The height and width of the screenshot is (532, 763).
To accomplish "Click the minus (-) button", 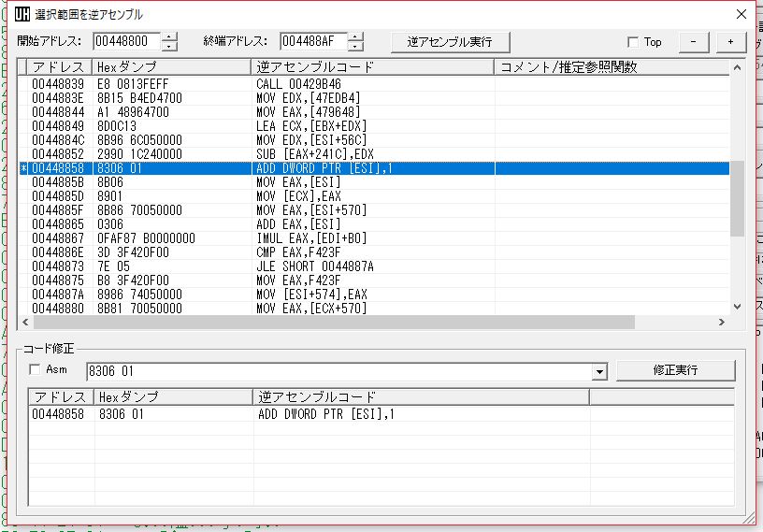I will [x=694, y=42].
